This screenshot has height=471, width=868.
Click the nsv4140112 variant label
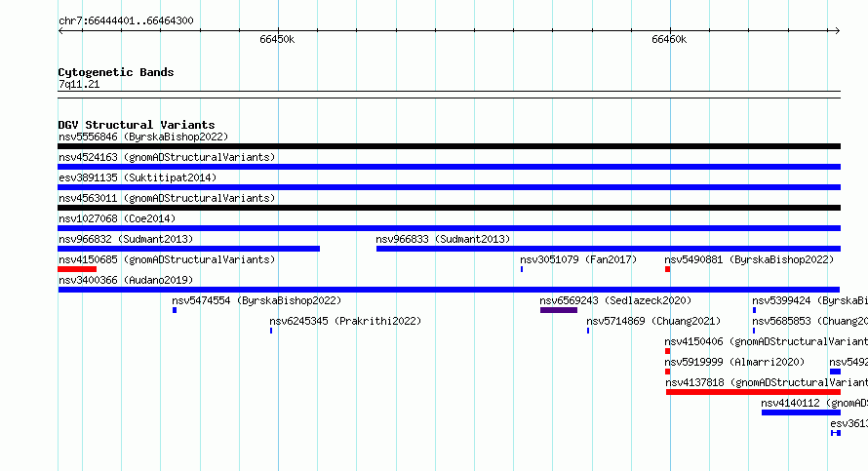pos(814,403)
